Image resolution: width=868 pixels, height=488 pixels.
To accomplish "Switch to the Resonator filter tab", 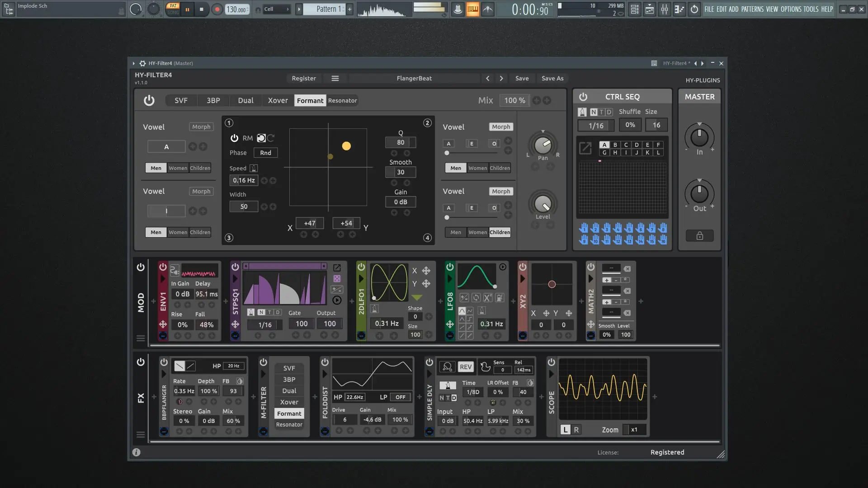I will click(342, 100).
